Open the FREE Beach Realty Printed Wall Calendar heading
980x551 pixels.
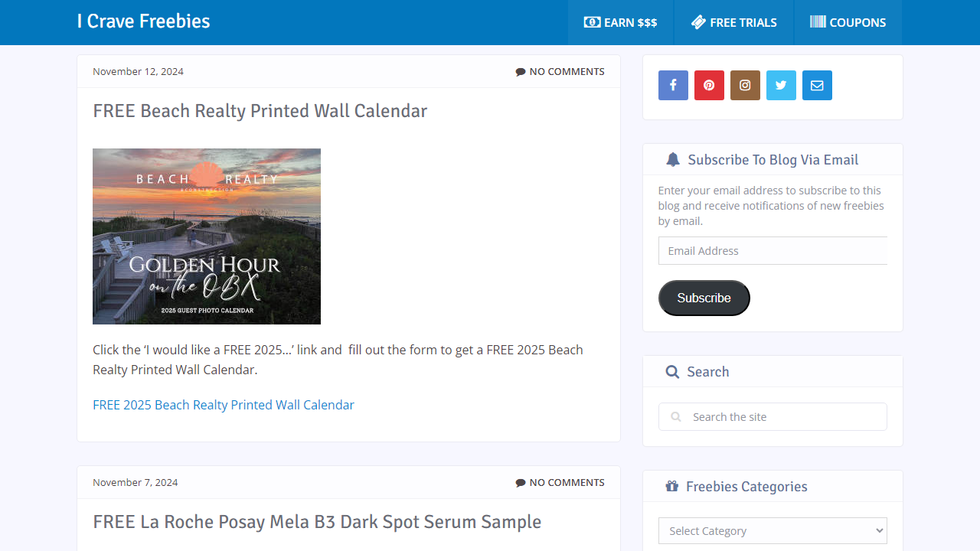[x=260, y=111]
